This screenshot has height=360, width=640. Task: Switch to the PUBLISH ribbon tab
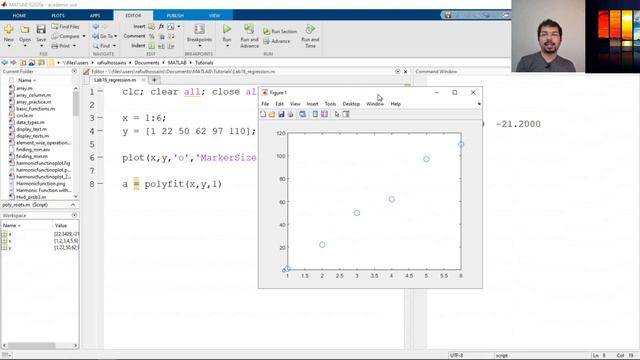pyautogui.click(x=175, y=16)
